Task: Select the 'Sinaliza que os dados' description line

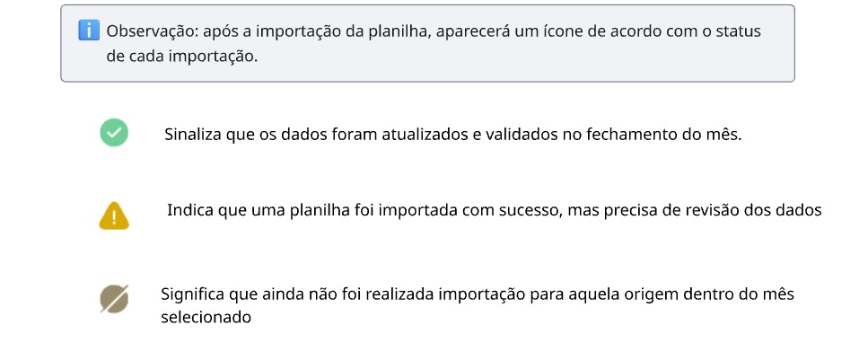Action: (x=452, y=135)
